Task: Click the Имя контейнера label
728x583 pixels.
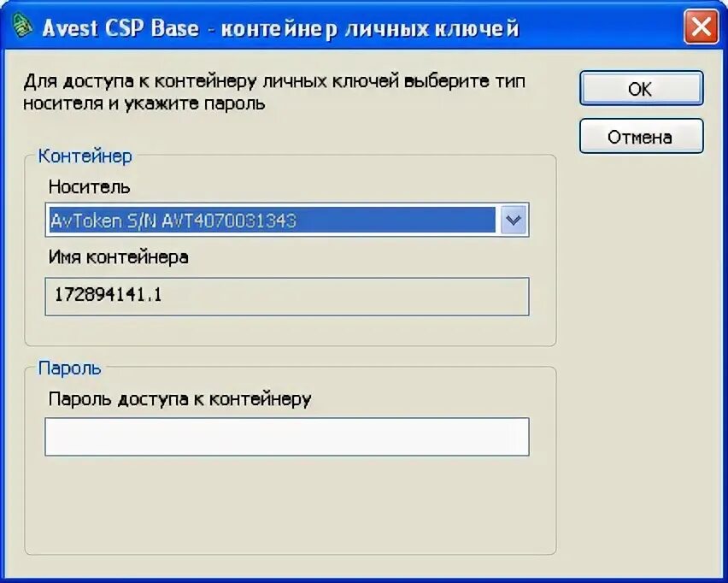Action: (119, 257)
